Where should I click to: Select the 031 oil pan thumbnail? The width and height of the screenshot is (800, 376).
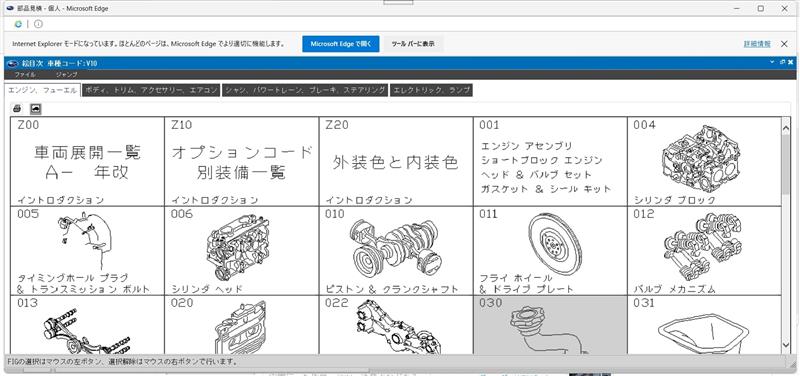click(704, 325)
